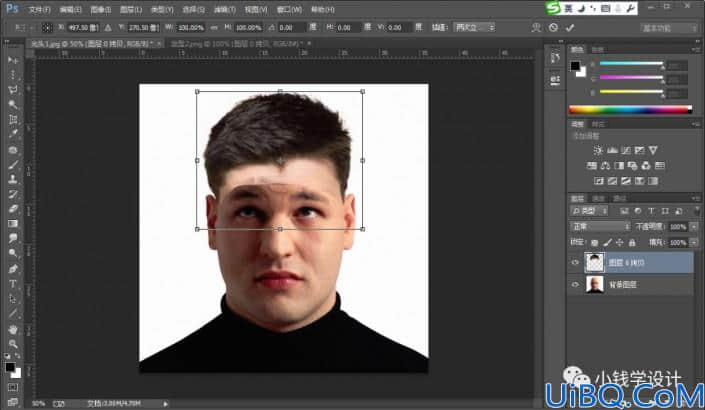Select the History Brush tool
This screenshot has width=705, height=410.
coord(13,194)
